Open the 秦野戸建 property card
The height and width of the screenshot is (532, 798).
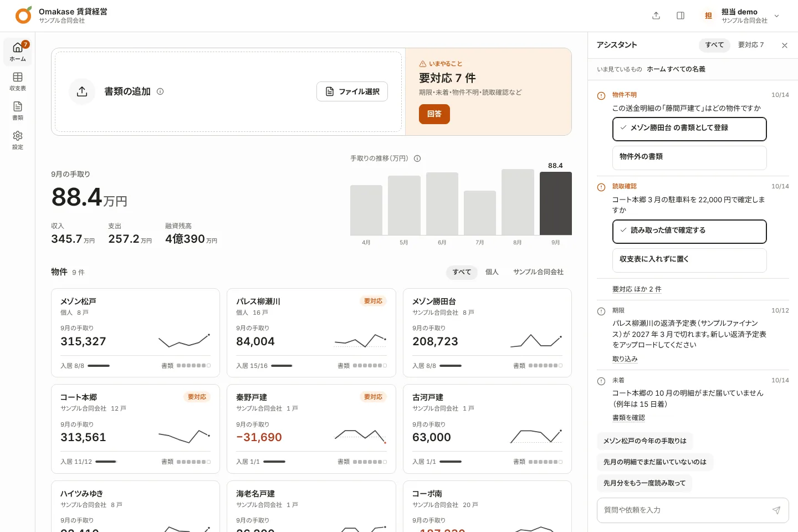[311, 429]
